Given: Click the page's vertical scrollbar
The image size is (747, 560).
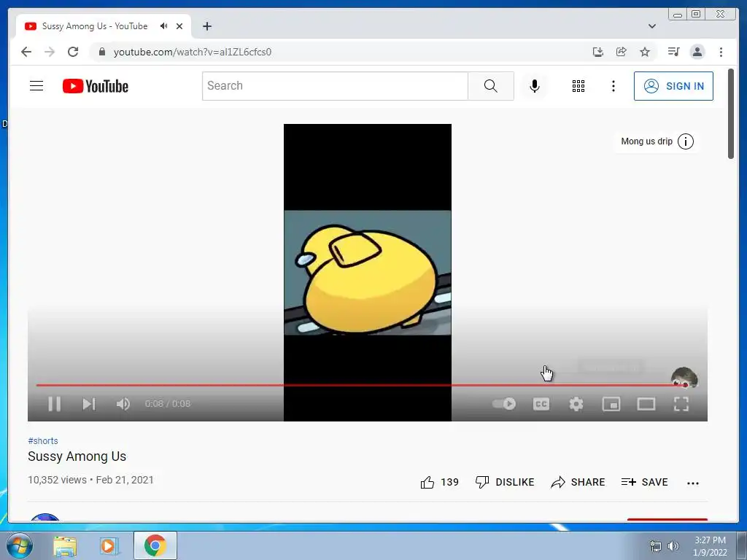Looking at the screenshot, I should pyautogui.click(x=731, y=114).
